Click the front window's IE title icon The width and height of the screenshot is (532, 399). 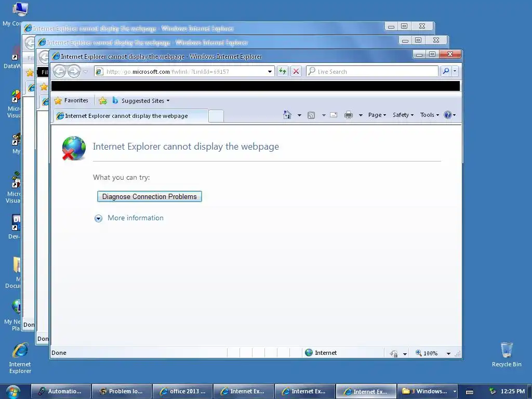coord(56,56)
